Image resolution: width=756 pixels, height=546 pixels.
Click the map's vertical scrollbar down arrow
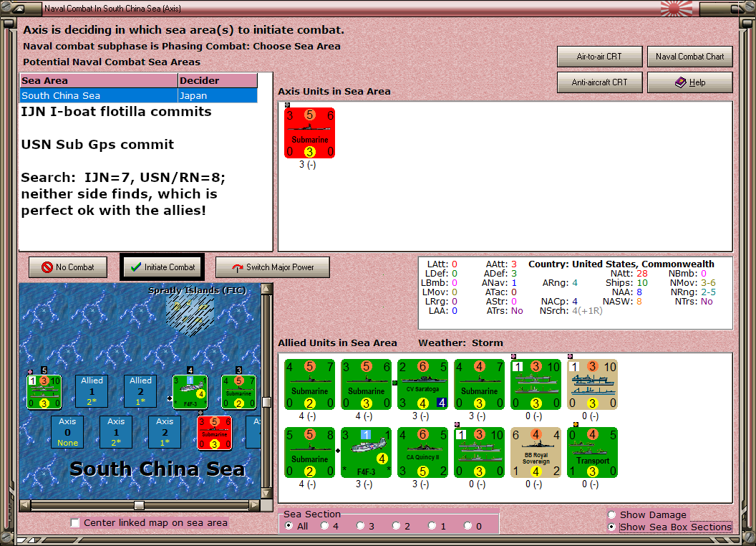(266, 494)
